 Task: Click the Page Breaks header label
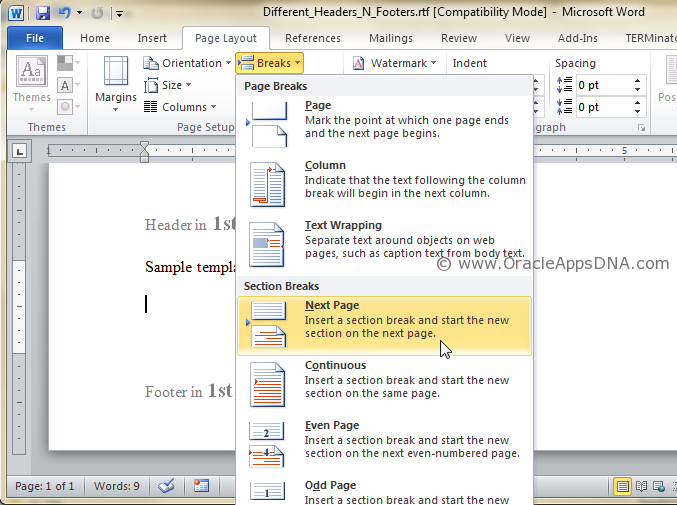click(x=275, y=86)
